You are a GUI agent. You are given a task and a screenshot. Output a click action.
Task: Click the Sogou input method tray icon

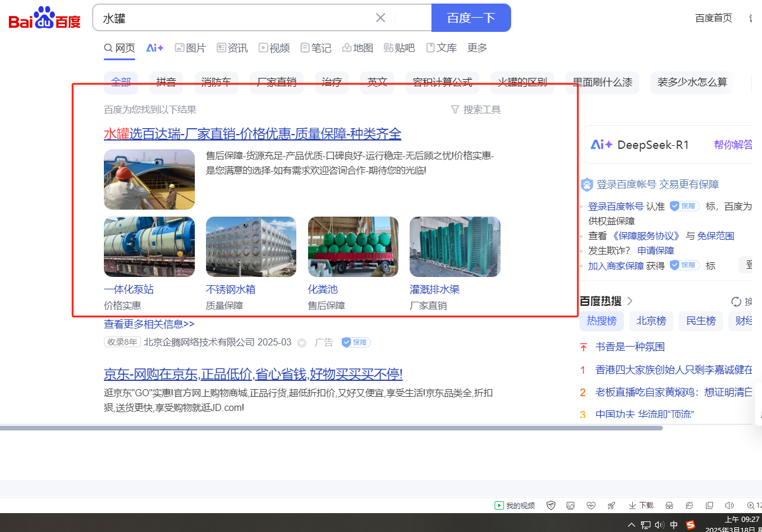(x=691, y=525)
